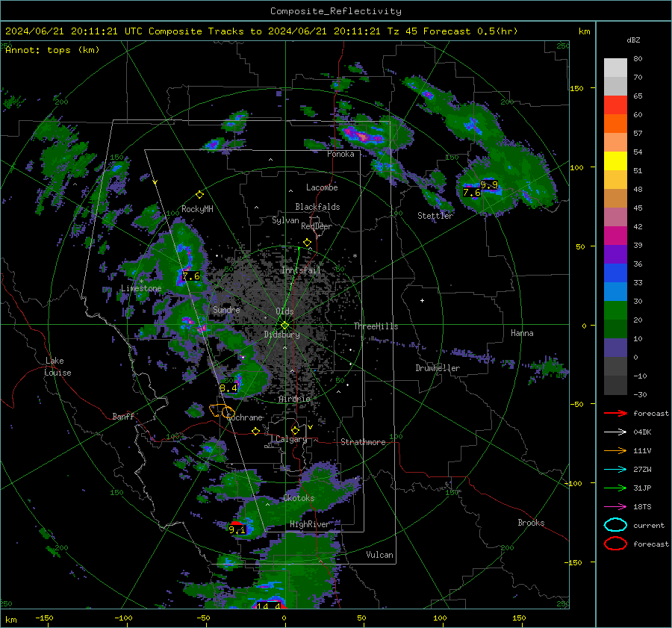Click the Sylvan town label
This screenshot has height=628, width=672.
tap(285, 220)
